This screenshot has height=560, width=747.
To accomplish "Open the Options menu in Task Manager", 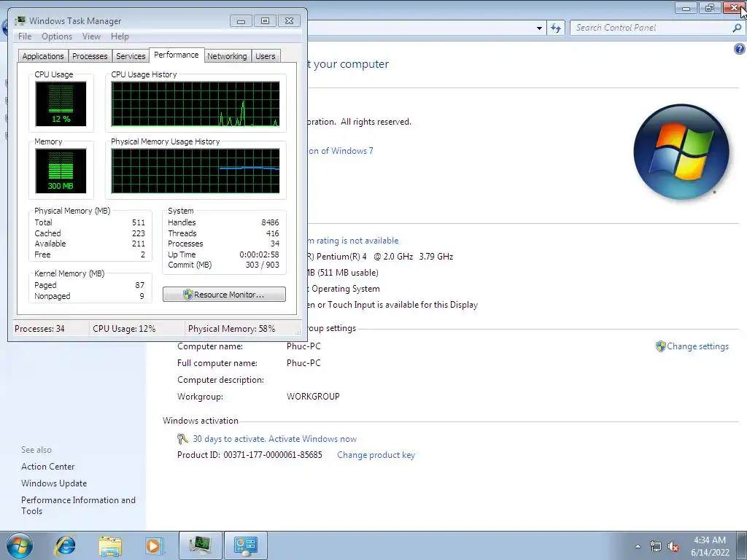I will point(57,36).
